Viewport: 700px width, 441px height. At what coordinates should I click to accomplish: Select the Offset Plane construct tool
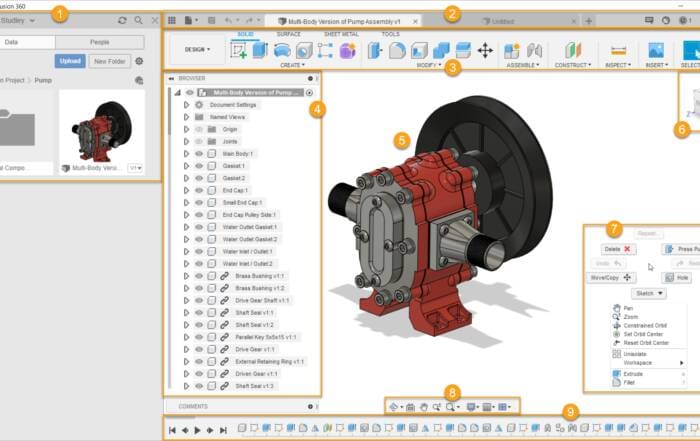click(573, 50)
